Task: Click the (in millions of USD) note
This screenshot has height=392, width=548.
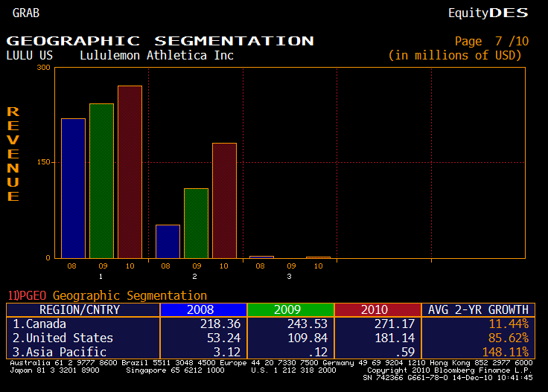Action: click(455, 56)
